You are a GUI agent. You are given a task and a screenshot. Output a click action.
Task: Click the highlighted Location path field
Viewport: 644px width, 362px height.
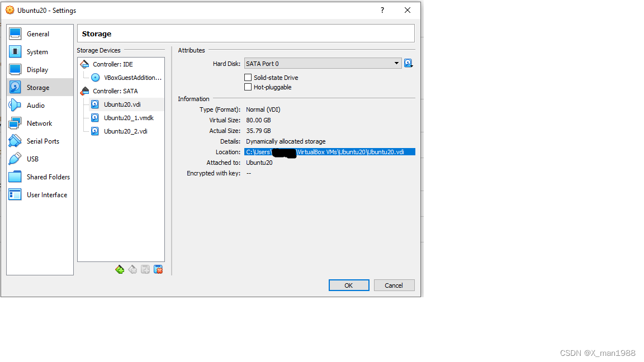(330, 152)
